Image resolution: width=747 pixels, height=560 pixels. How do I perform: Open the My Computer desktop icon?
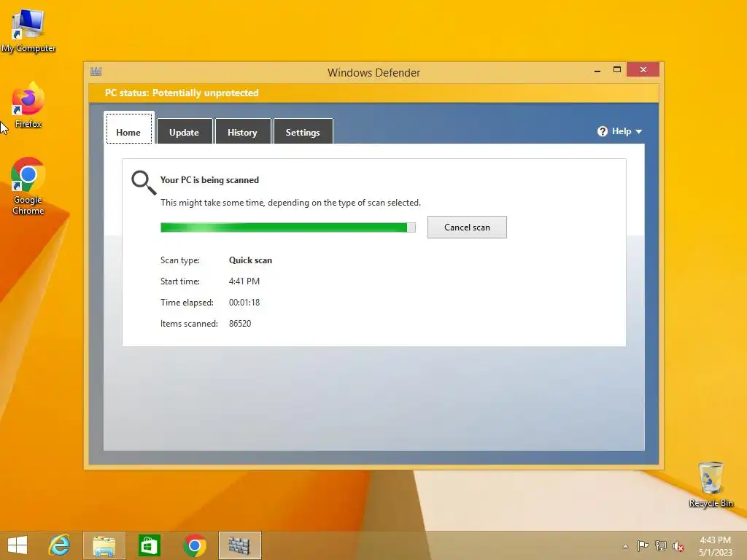tap(28, 29)
